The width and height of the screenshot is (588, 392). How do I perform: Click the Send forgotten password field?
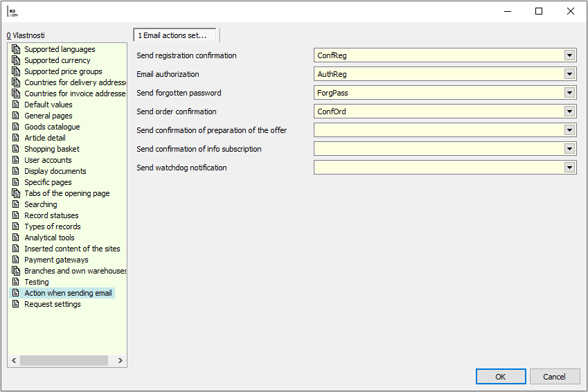(x=439, y=93)
